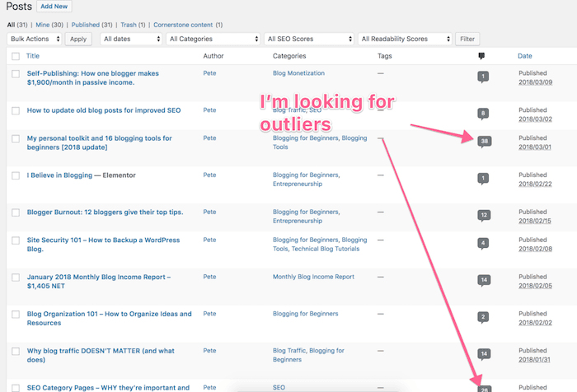The height and width of the screenshot is (392, 577).
Task: Open the 8-comment bubble for update old blog posts
Action: click(x=483, y=114)
